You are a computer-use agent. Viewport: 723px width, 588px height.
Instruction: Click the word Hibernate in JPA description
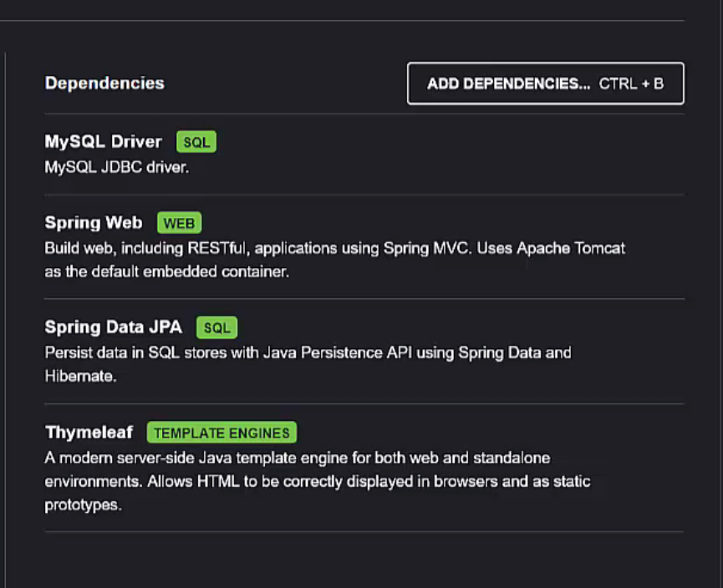point(80,377)
